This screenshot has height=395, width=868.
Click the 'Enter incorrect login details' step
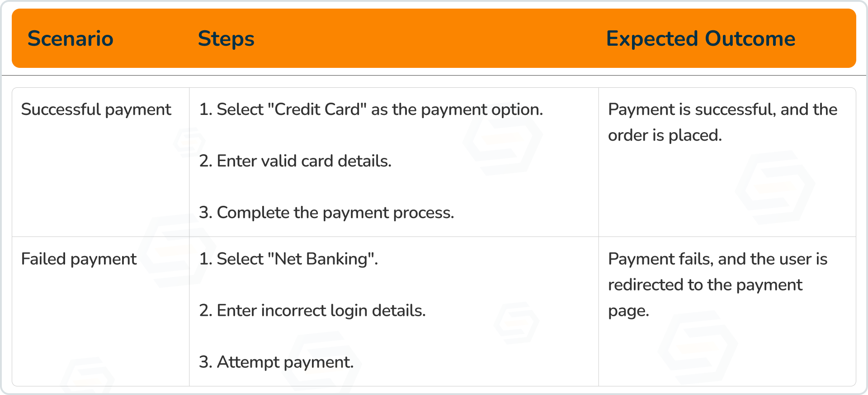point(312,311)
